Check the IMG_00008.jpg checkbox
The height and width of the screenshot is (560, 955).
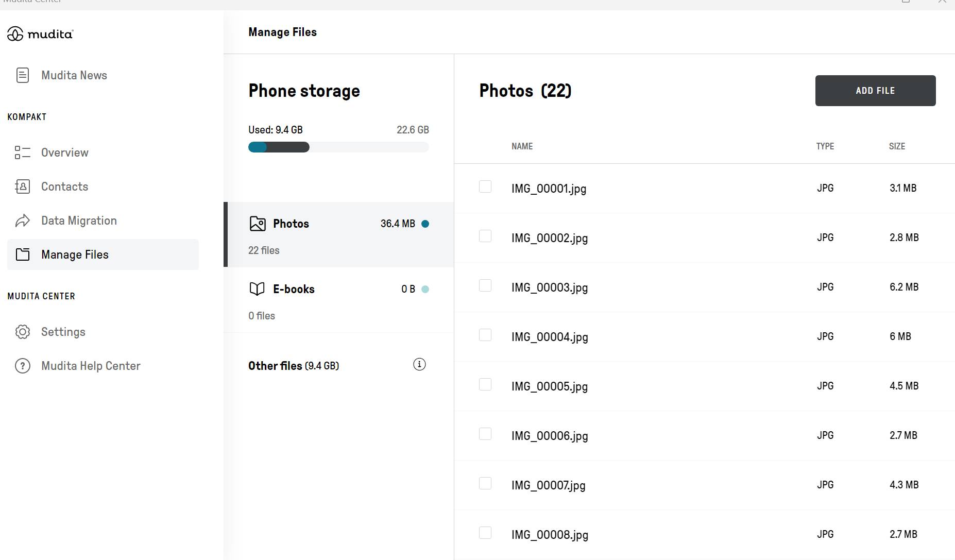point(485,533)
